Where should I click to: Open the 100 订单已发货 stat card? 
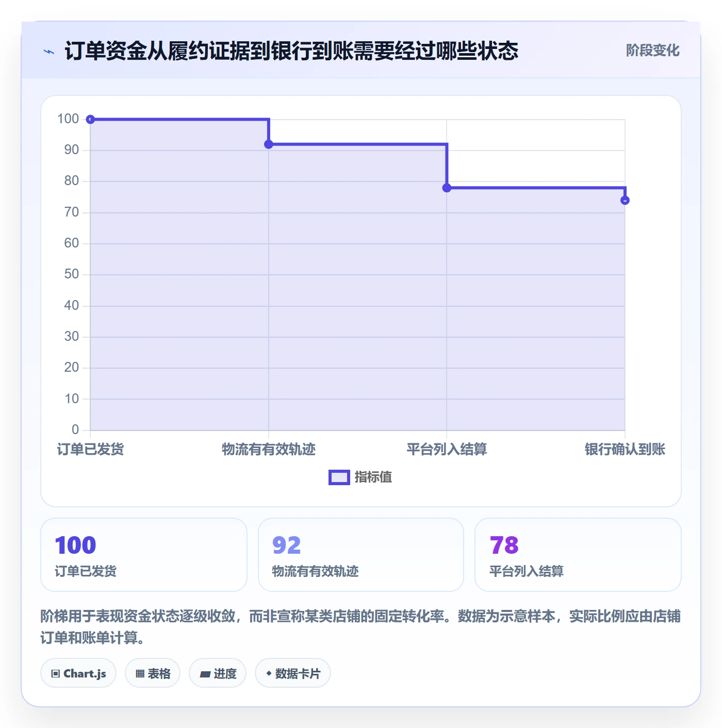[x=144, y=555]
